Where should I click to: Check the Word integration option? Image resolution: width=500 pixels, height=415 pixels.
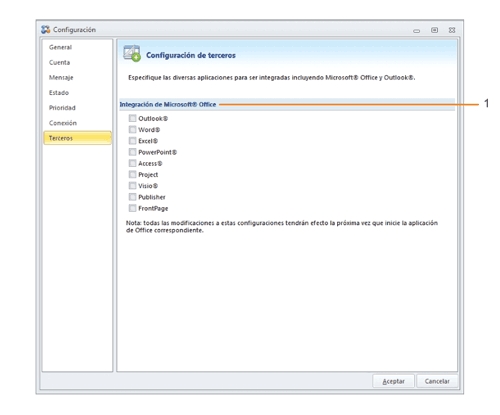(x=133, y=129)
